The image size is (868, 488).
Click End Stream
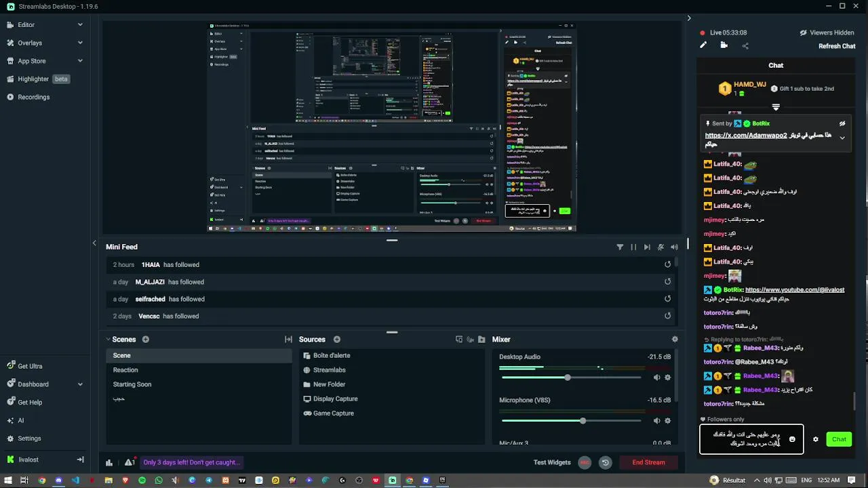click(x=649, y=462)
